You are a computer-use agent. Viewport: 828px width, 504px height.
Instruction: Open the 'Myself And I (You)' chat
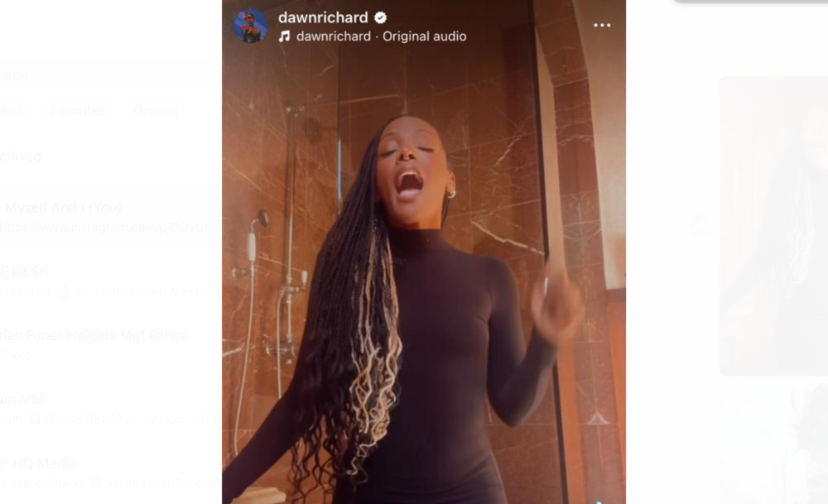(x=111, y=218)
